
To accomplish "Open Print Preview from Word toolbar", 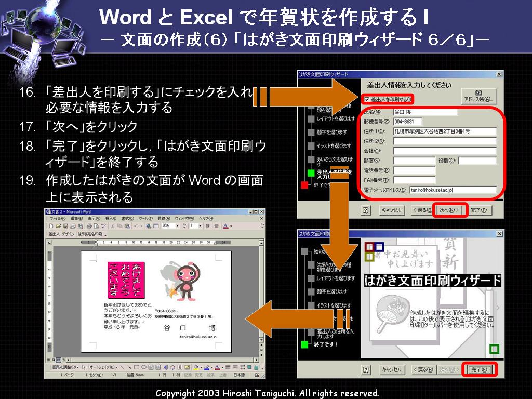I will 96,227.
